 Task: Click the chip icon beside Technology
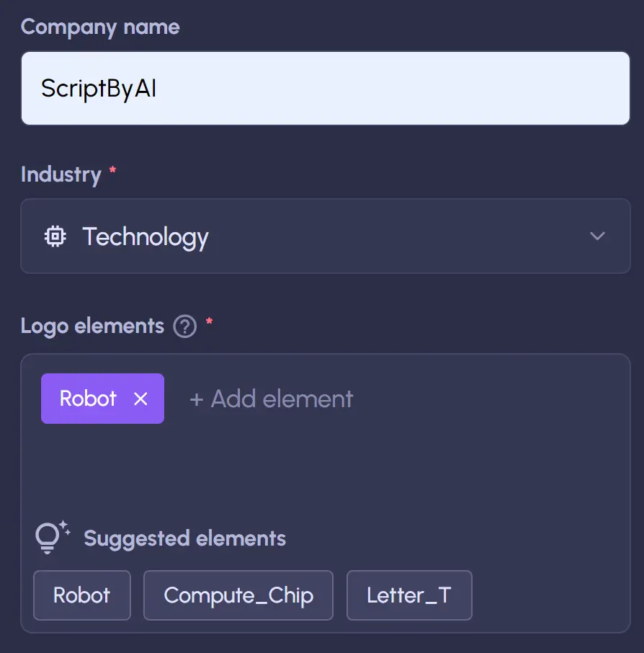coord(55,236)
